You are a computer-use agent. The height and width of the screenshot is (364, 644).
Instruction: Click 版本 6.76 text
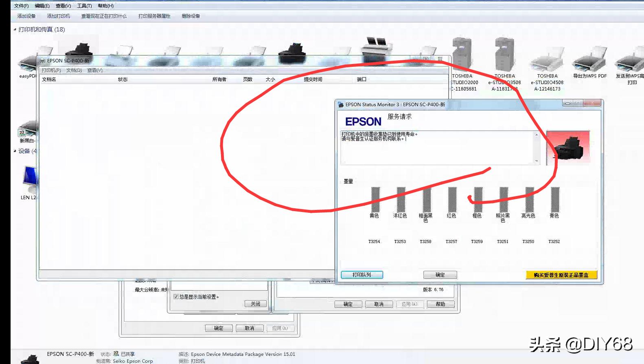(x=433, y=289)
